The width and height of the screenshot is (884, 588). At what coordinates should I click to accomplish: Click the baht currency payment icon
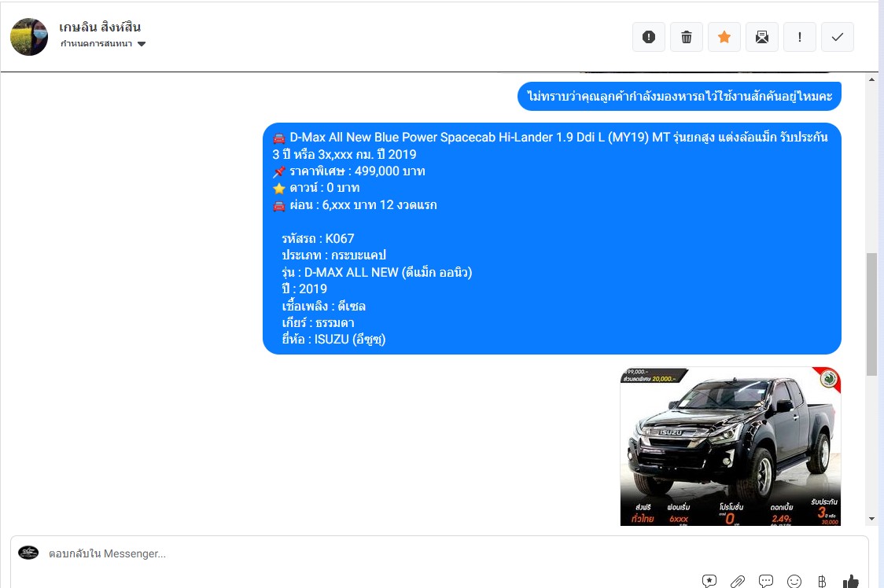click(x=822, y=581)
